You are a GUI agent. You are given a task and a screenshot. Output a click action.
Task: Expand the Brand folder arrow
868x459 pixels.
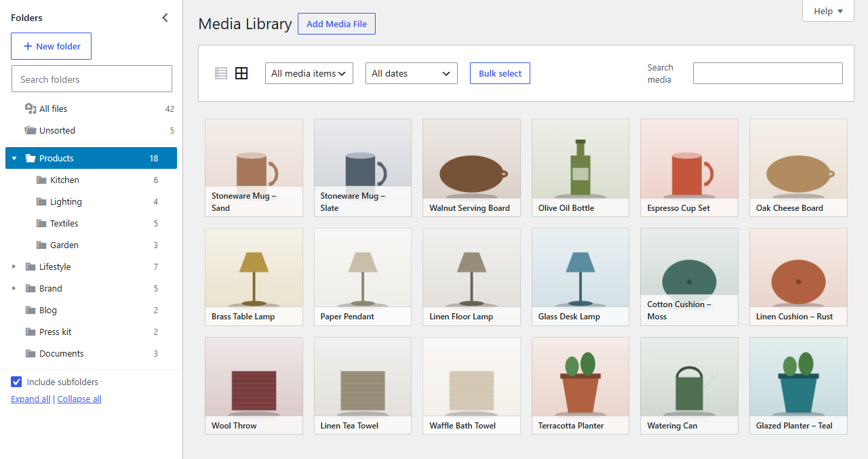coord(14,288)
